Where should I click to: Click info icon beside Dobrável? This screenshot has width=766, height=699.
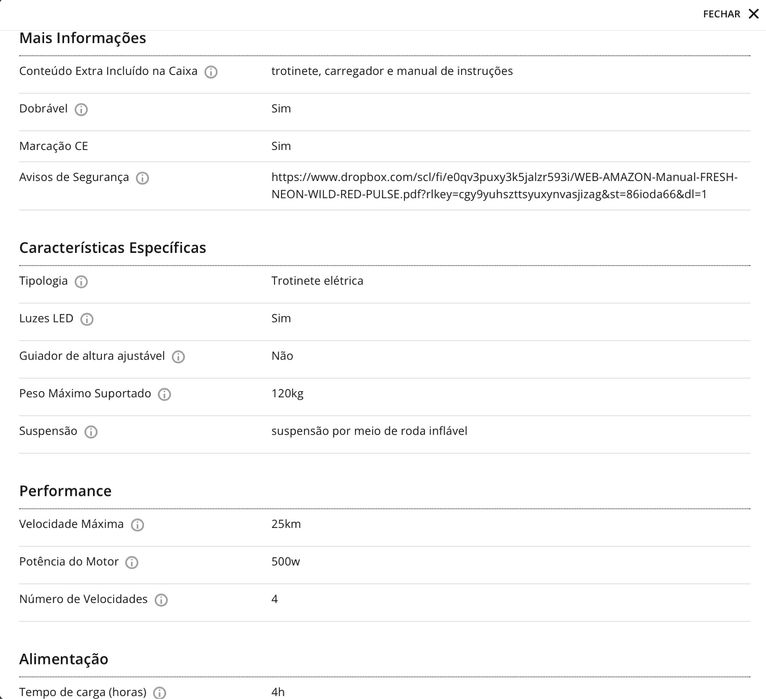(x=81, y=109)
